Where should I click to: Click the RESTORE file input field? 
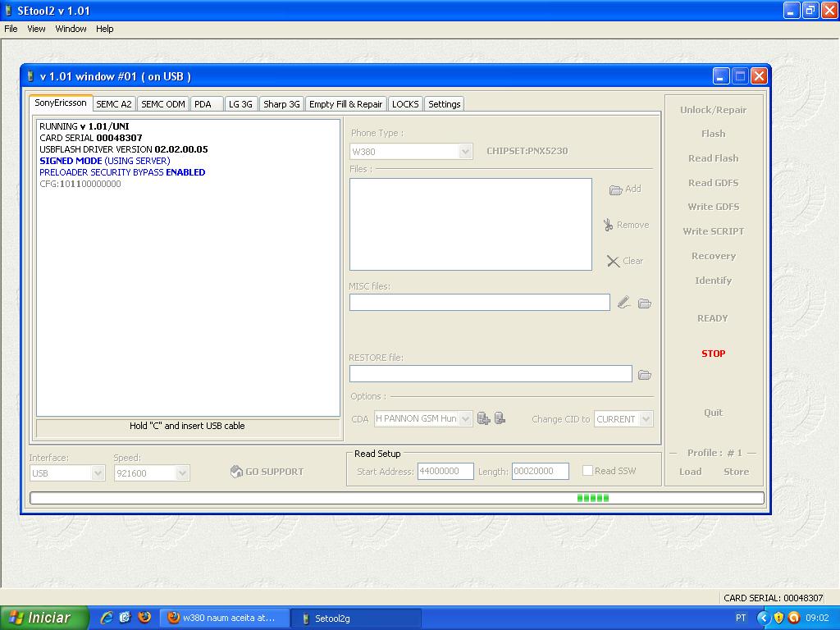(x=491, y=373)
